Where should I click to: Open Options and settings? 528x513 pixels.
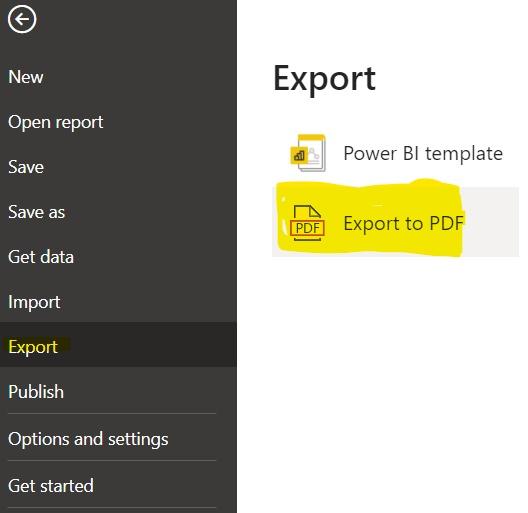pos(88,439)
